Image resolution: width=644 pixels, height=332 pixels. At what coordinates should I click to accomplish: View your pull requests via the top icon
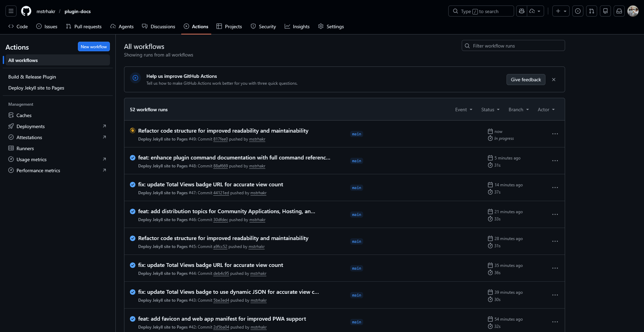click(x=591, y=11)
